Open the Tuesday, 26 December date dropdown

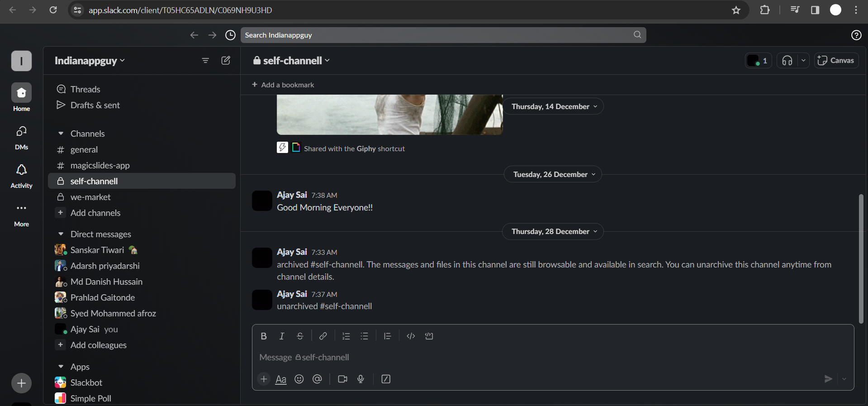click(x=553, y=174)
